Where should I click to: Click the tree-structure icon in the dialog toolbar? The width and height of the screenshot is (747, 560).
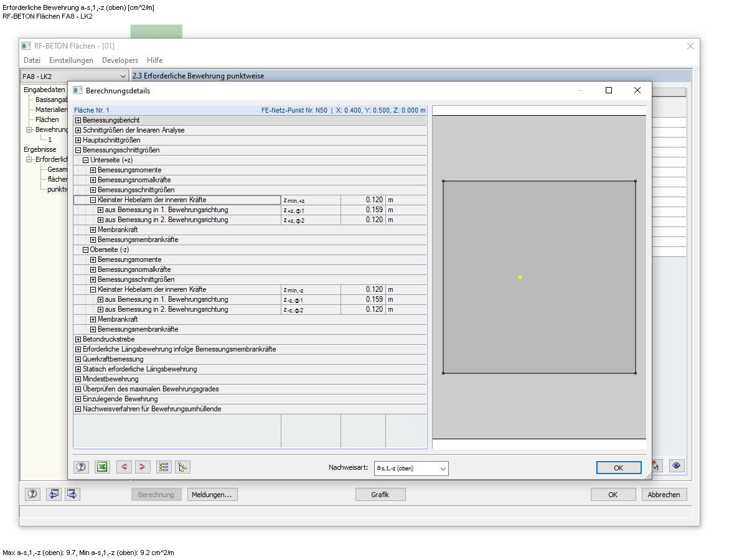pos(182,467)
